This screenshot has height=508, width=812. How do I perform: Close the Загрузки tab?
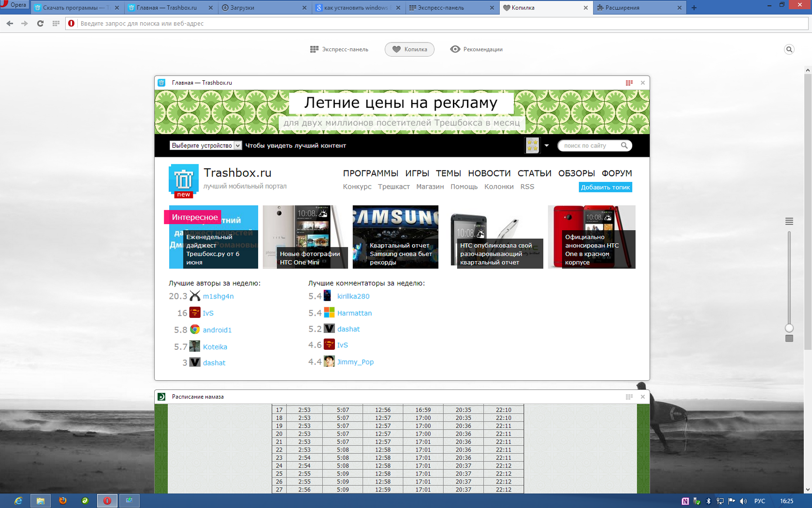304,8
